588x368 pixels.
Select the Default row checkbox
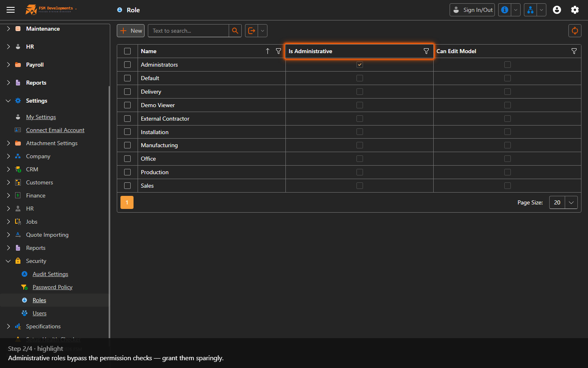[127, 78]
